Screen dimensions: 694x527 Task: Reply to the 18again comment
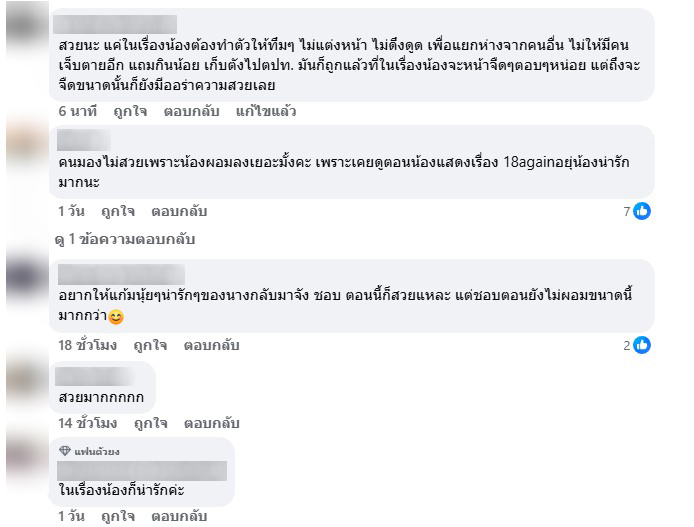pyautogui.click(x=179, y=211)
